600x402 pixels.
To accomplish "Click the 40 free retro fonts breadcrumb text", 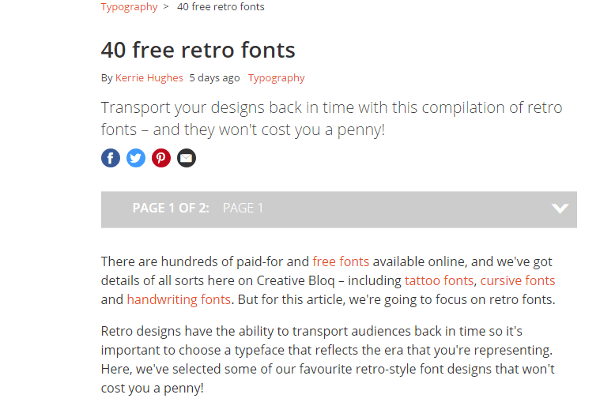I will (x=220, y=7).
